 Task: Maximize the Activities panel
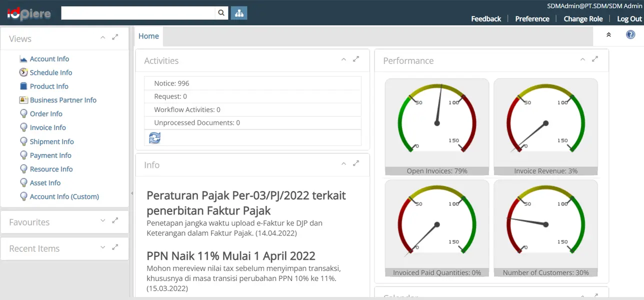point(356,59)
